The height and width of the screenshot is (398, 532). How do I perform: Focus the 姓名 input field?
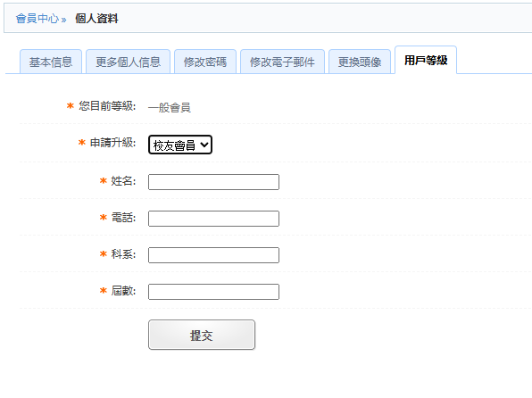tap(213, 182)
